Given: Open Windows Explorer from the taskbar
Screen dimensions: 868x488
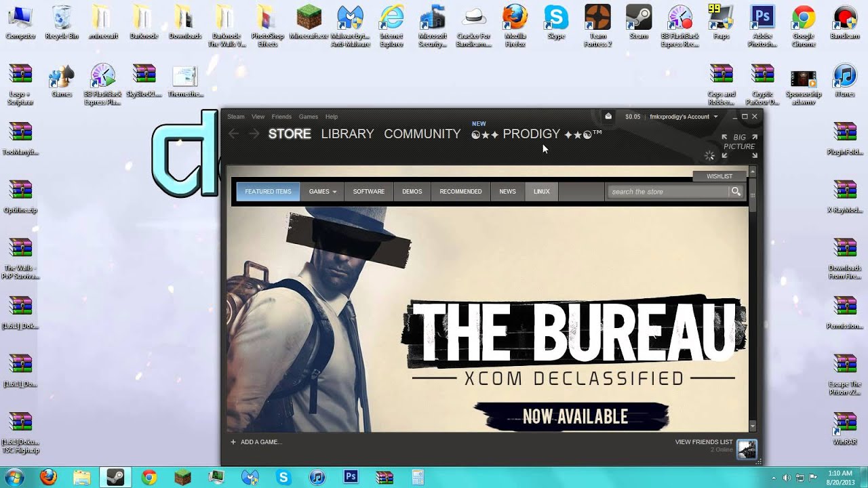Looking at the screenshot, I should click(81, 477).
